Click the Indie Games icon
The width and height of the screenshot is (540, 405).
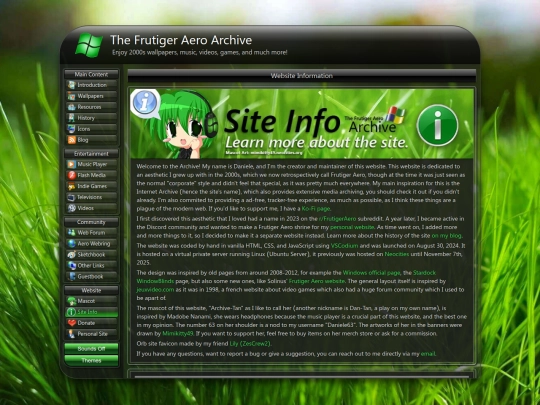[71, 186]
